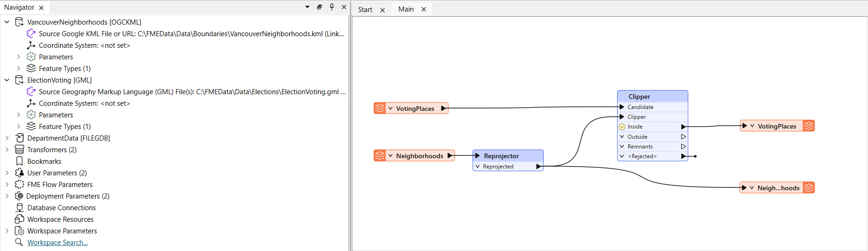Click the Clipper Inside port status indicator

tap(622, 127)
